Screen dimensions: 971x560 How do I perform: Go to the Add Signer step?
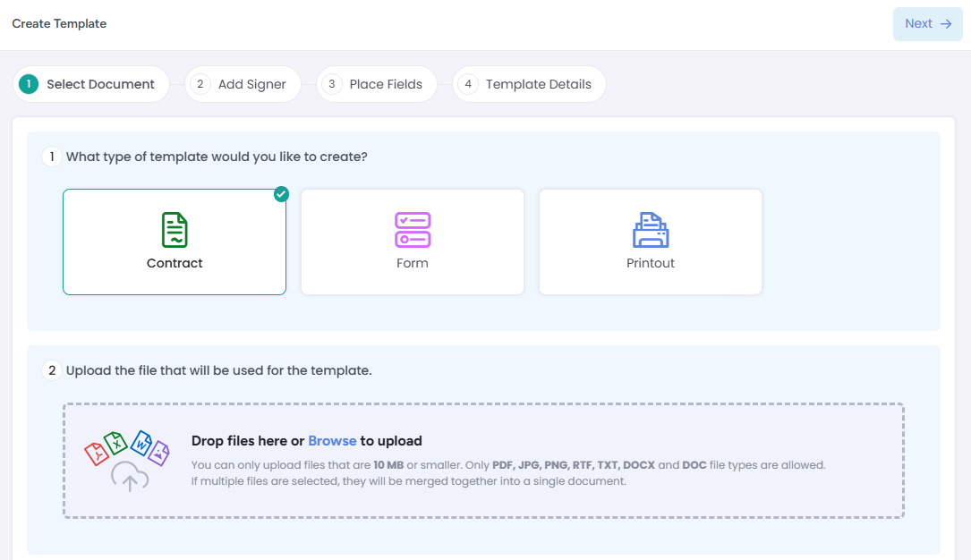[x=243, y=84]
